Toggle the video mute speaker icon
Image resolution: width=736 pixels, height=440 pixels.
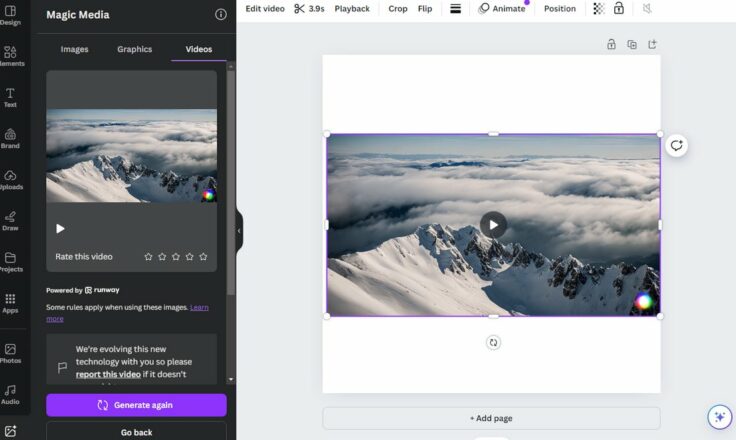tap(647, 9)
